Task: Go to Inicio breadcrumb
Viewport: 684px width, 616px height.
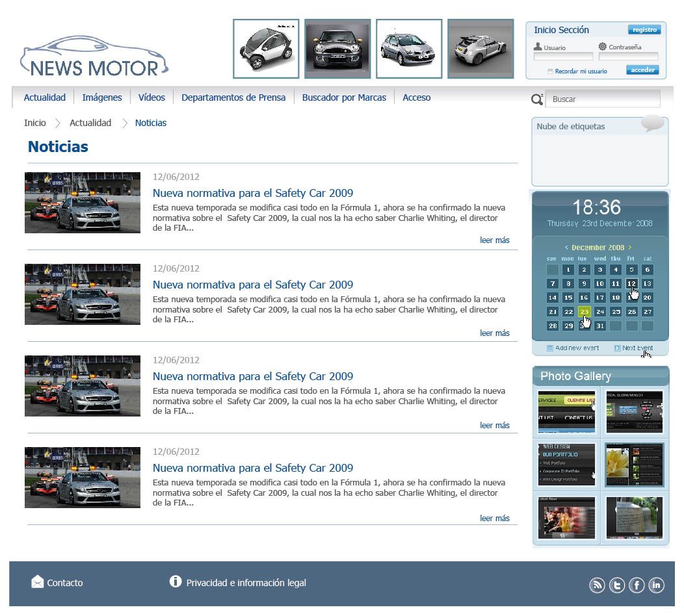Action: 35,123
